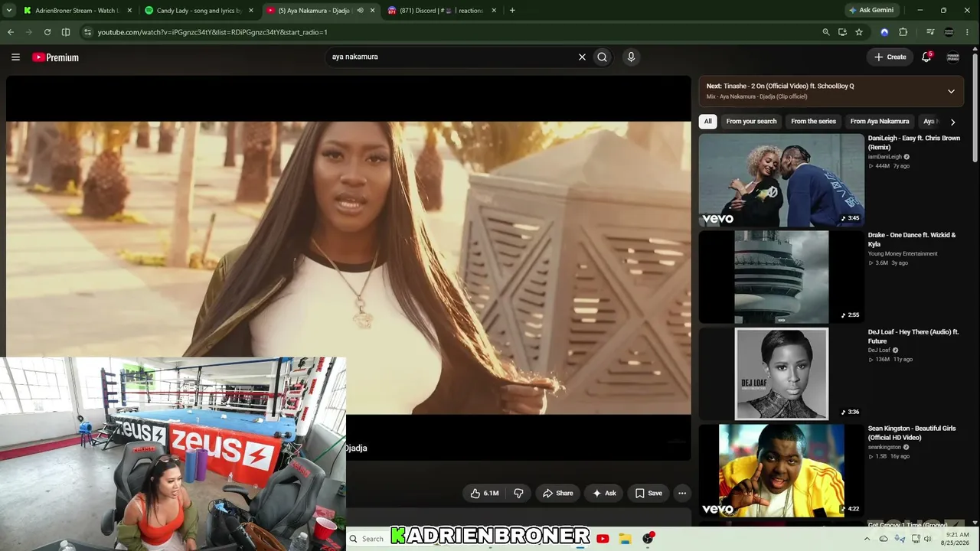Screen dimensions: 980x551
Task: Open DaniLeigh - Easy video thumbnail
Action: pyautogui.click(x=782, y=181)
